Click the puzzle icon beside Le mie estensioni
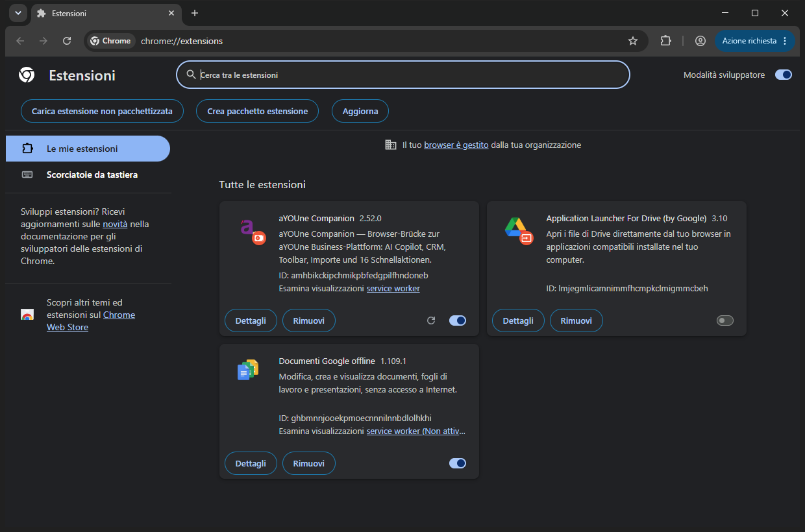The height and width of the screenshot is (532, 805). [x=27, y=149]
